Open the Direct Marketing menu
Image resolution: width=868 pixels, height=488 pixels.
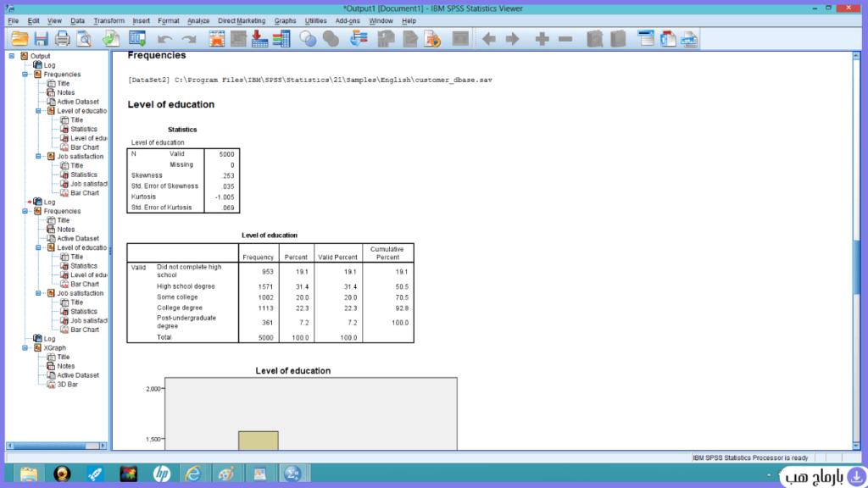tap(242, 21)
